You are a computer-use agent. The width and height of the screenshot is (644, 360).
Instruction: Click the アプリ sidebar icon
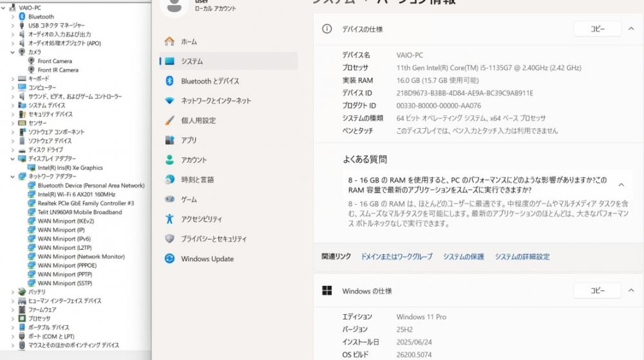[169, 140]
